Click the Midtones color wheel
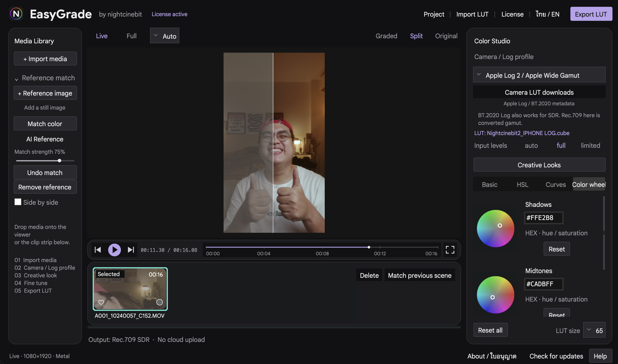The width and height of the screenshot is (618, 364). [495, 294]
